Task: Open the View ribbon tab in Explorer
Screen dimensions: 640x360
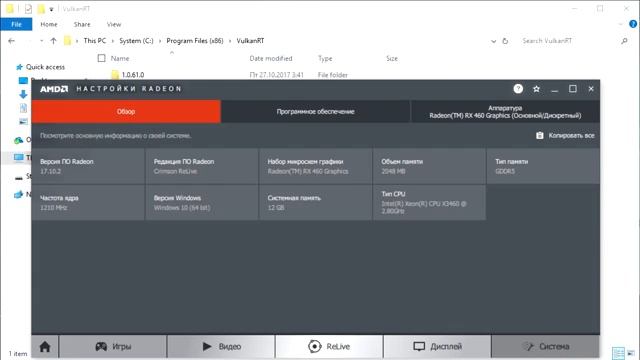Action: [x=114, y=24]
